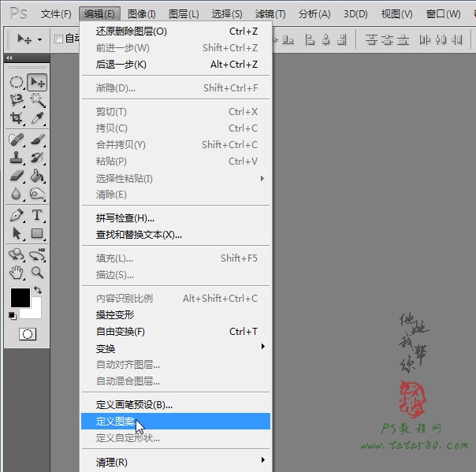Select the Clone Stamp tool
Image resolution: width=476 pixels, height=472 pixels.
tap(17, 158)
